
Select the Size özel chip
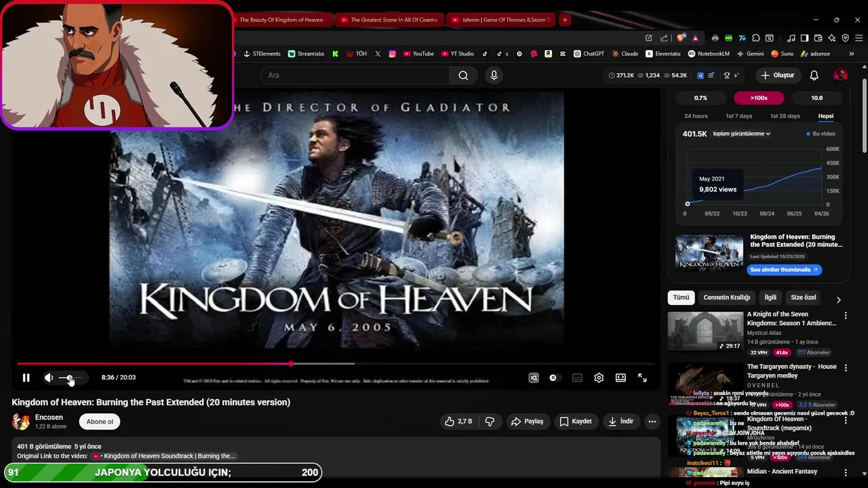(x=804, y=298)
